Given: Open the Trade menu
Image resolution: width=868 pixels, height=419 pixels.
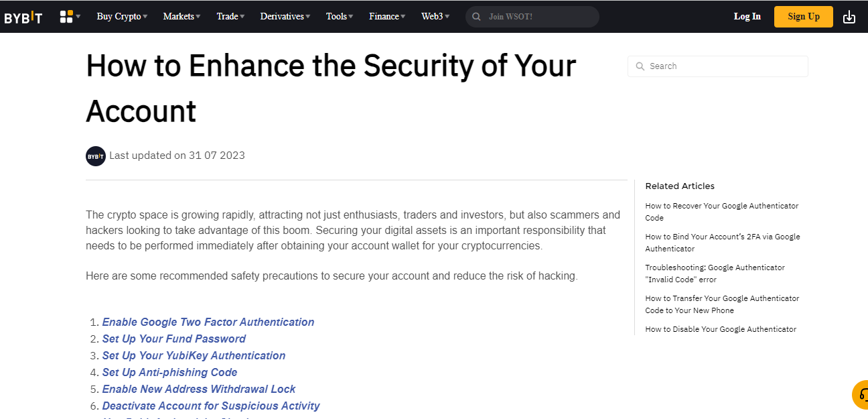Looking at the screenshot, I should pyautogui.click(x=230, y=17).
